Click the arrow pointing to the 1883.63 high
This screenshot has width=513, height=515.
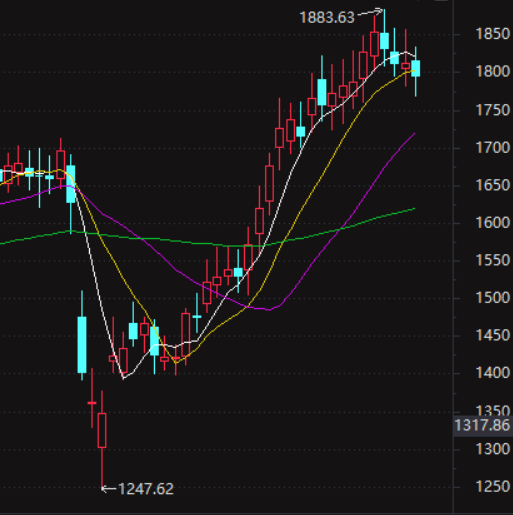point(370,12)
